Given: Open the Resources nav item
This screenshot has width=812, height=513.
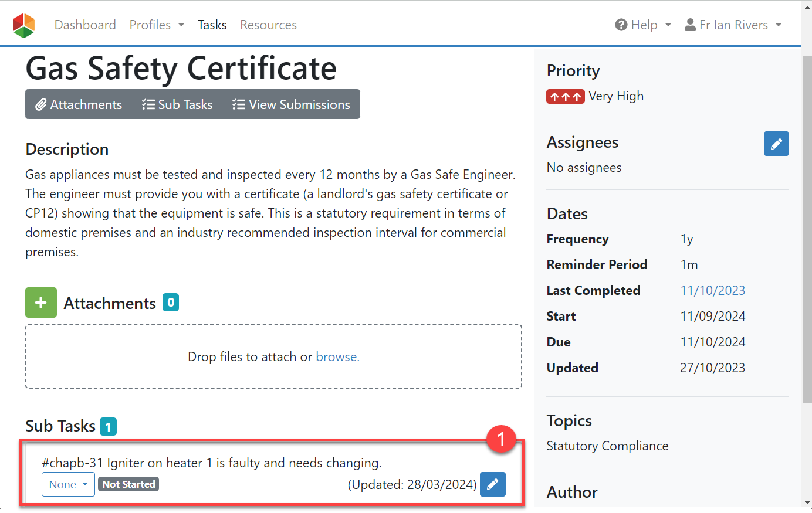Looking at the screenshot, I should 268,25.
